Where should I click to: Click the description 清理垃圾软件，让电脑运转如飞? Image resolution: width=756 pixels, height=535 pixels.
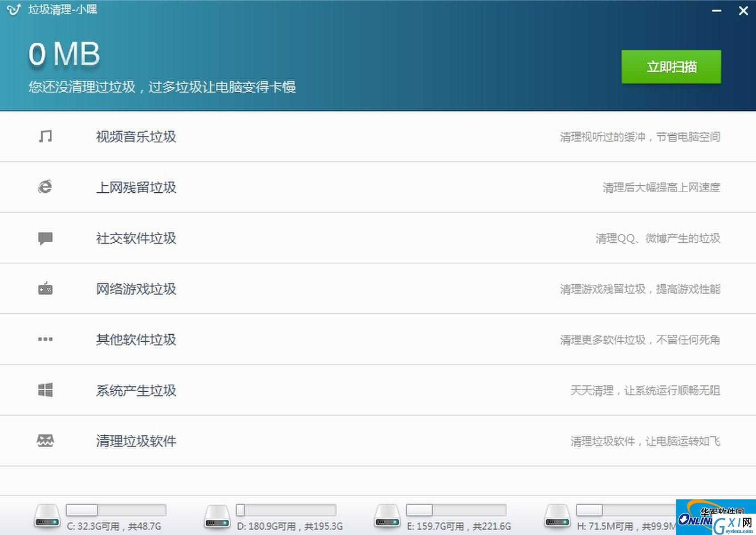click(x=645, y=441)
